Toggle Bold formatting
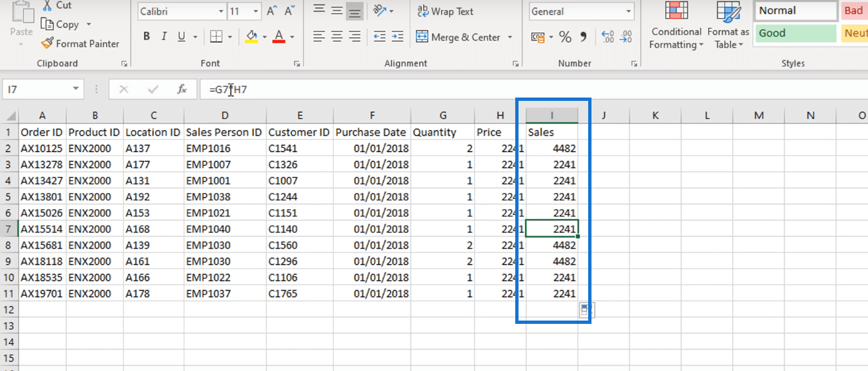 click(147, 37)
